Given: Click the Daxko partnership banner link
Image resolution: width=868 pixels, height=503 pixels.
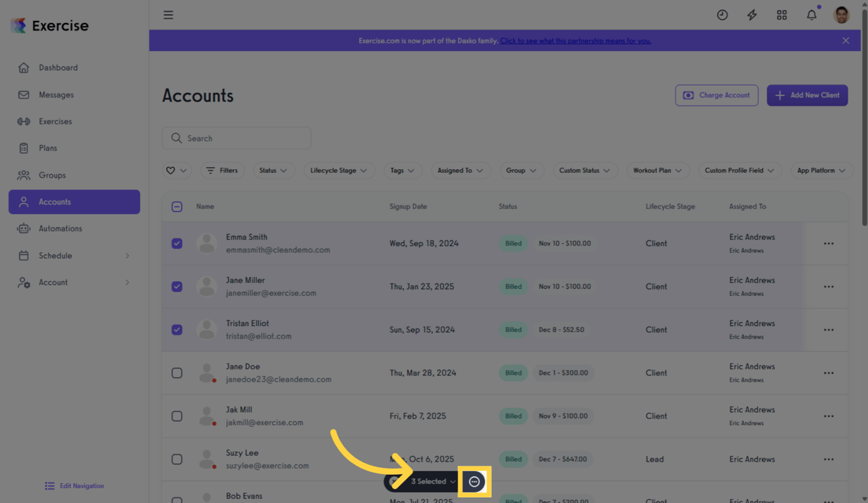Looking at the screenshot, I should (576, 40).
